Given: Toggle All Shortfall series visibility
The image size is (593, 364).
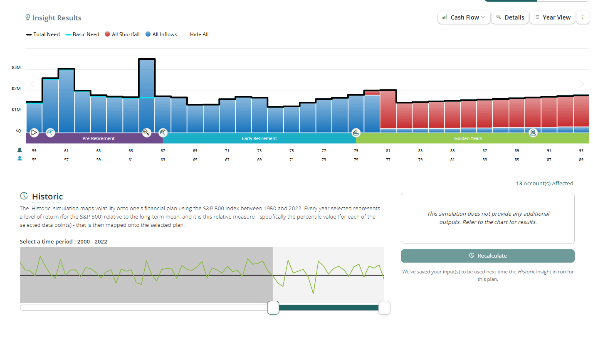Looking at the screenshot, I should pos(122,34).
